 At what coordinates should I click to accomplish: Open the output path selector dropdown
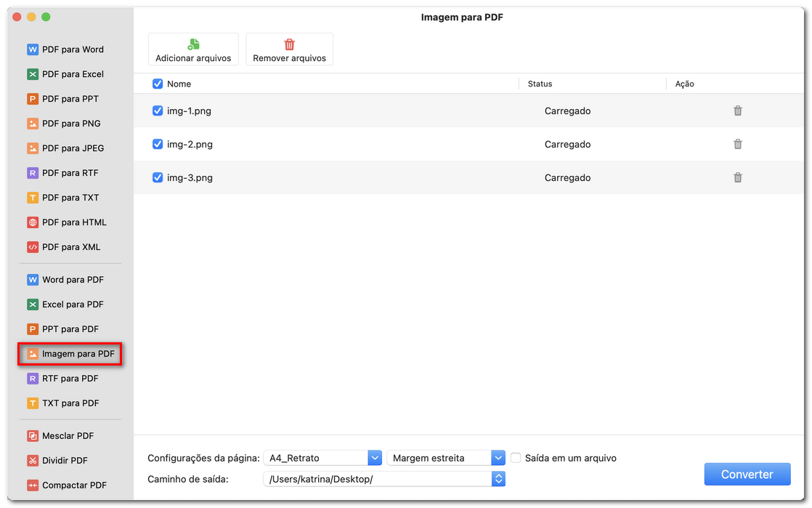pos(498,478)
